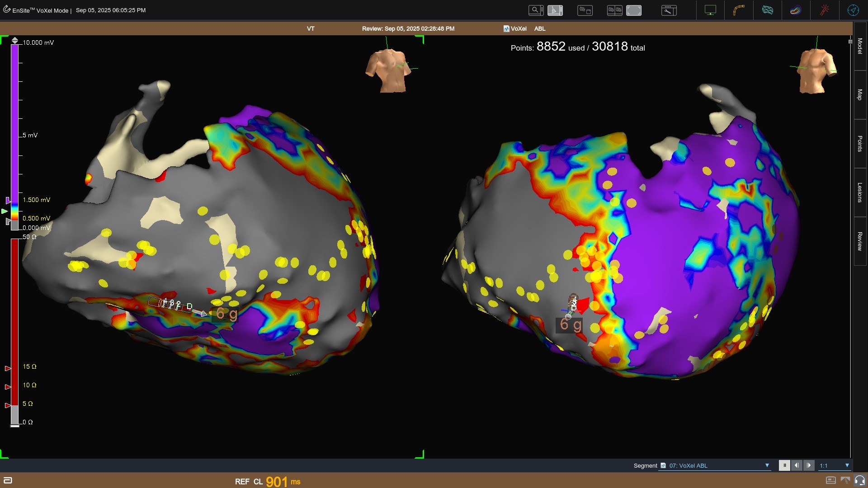Select the orange catheter tool icon
This screenshot has height=488, width=868.
(739, 10)
